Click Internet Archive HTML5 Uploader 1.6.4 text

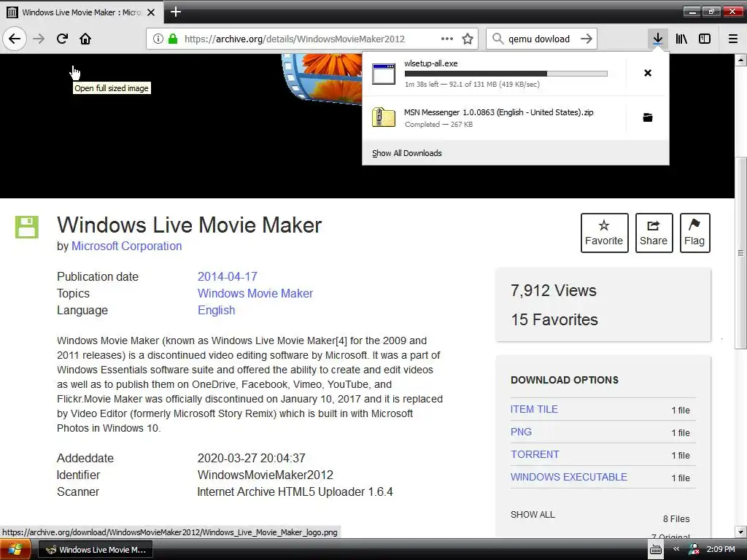click(x=295, y=491)
